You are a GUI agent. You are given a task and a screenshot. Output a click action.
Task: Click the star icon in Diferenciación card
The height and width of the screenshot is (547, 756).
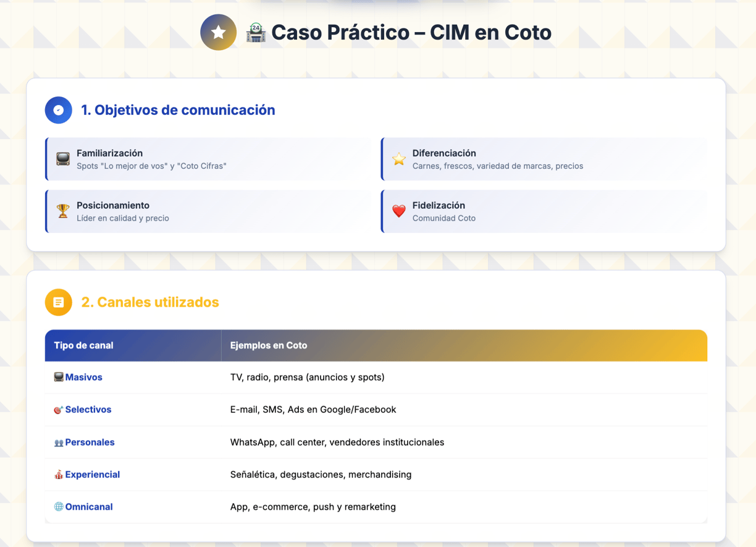point(399,159)
